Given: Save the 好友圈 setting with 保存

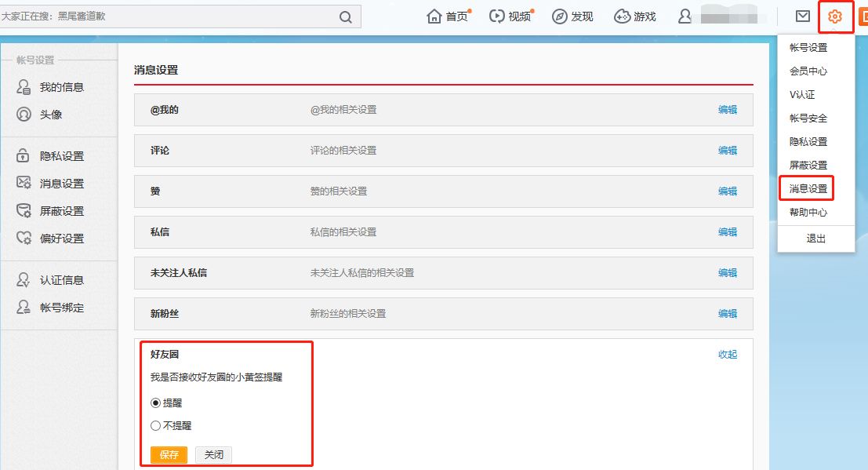Looking at the screenshot, I should [169, 455].
